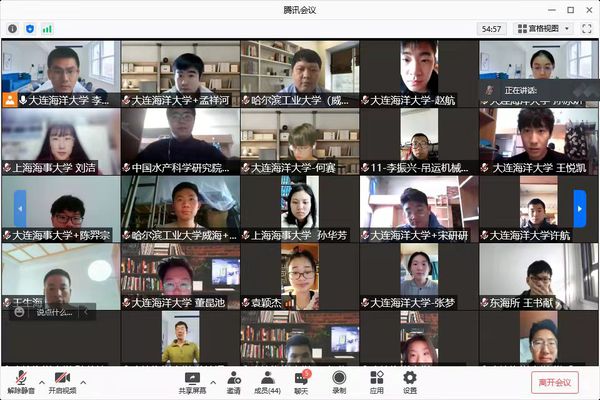Open the 邀请 invite icon
Image resolution: width=600 pixels, height=400 pixels.
[x=233, y=381]
